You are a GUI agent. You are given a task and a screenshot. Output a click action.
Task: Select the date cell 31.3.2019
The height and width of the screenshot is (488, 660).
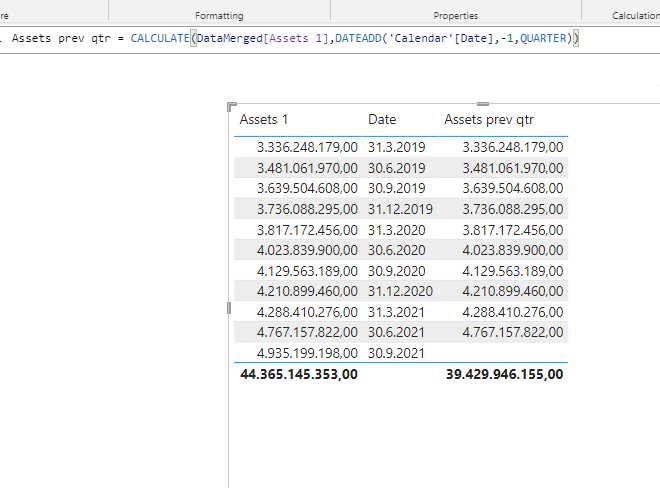point(397,147)
